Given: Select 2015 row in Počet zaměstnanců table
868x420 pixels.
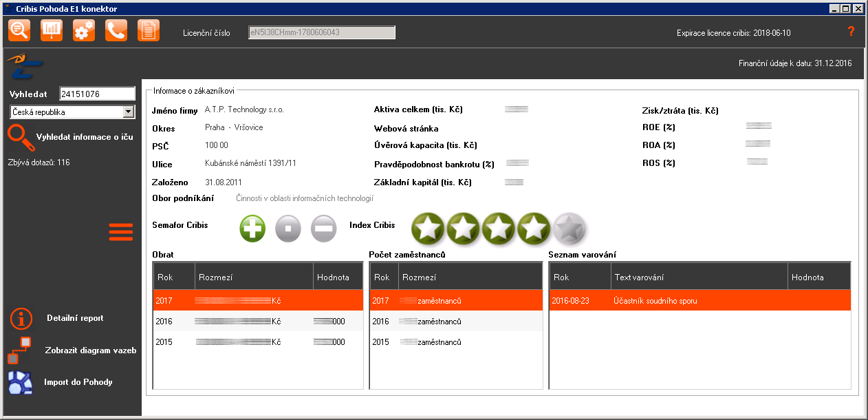Looking at the screenshot, I should pyautogui.click(x=456, y=342).
